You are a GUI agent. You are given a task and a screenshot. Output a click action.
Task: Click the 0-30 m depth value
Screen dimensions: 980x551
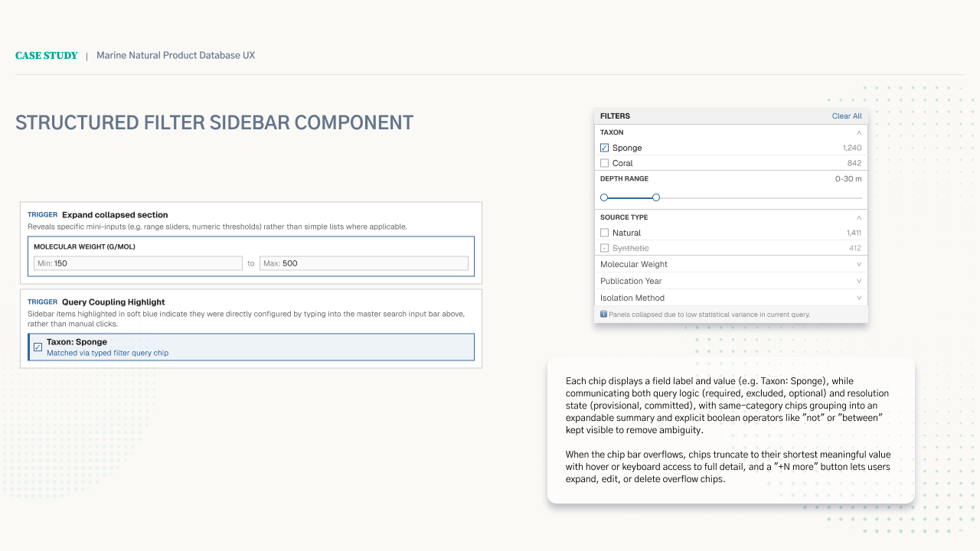pos(848,179)
